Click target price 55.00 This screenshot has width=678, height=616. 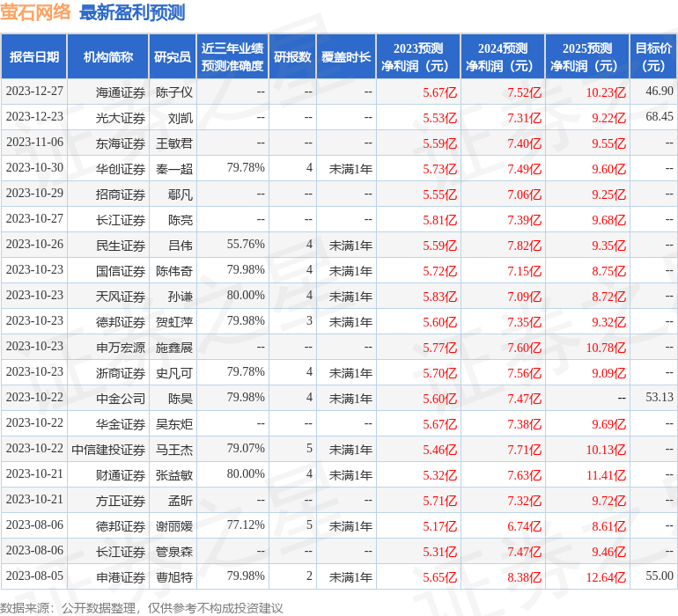pyautogui.click(x=660, y=576)
